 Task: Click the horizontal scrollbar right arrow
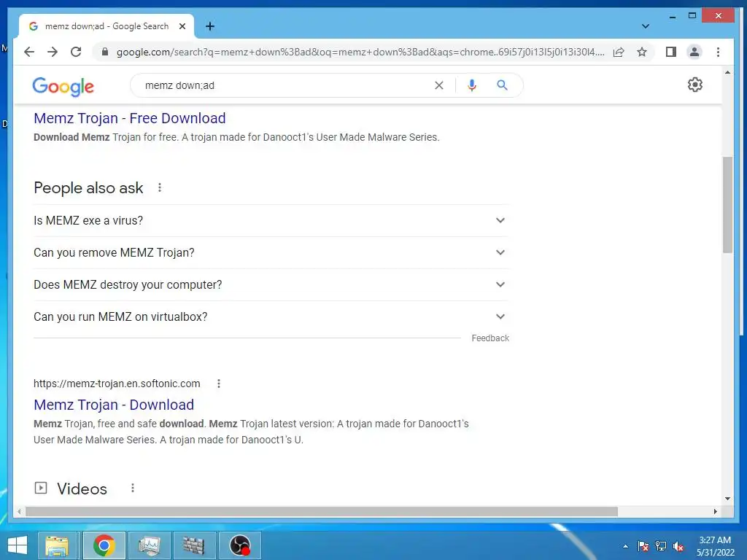pos(715,511)
